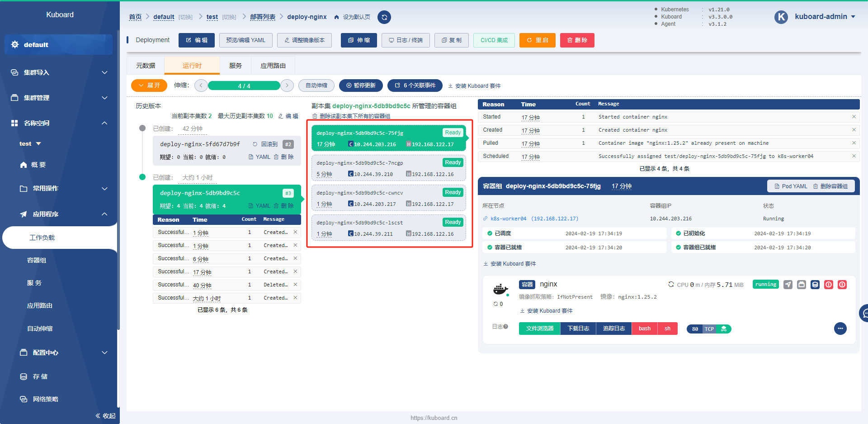The width and height of the screenshot is (868, 424).
Task: Dismiss the Scheduled event row
Action: coord(854,156)
